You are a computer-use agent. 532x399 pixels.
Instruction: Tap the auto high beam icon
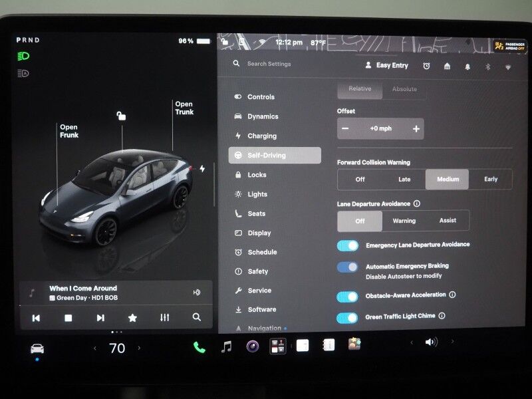tap(23, 73)
